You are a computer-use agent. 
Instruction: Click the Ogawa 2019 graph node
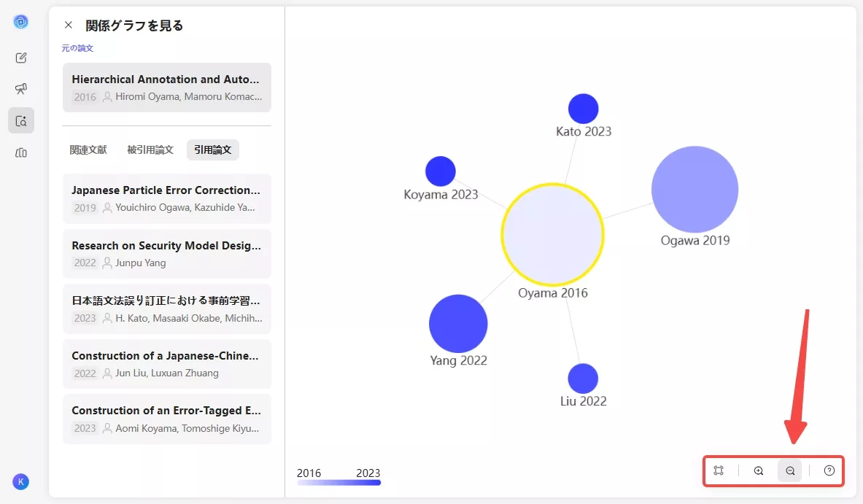click(x=694, y=190)
